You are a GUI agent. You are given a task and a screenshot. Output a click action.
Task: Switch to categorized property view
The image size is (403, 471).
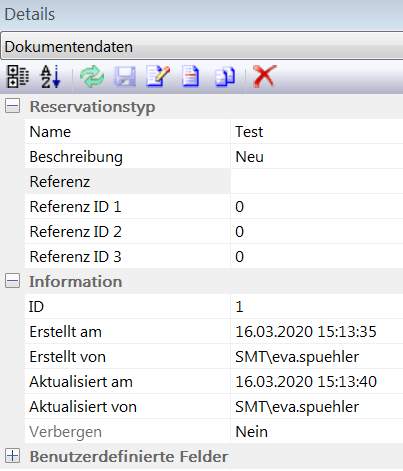18,76
